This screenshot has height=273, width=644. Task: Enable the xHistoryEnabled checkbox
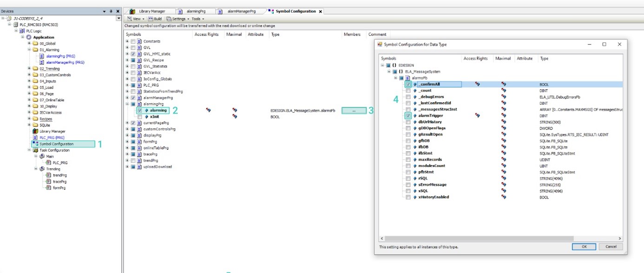[x=408, y=197]
